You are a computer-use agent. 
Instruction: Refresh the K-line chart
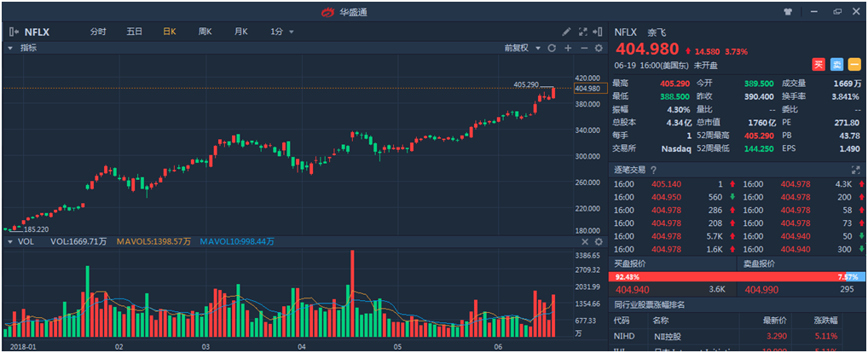coord(552,48)
